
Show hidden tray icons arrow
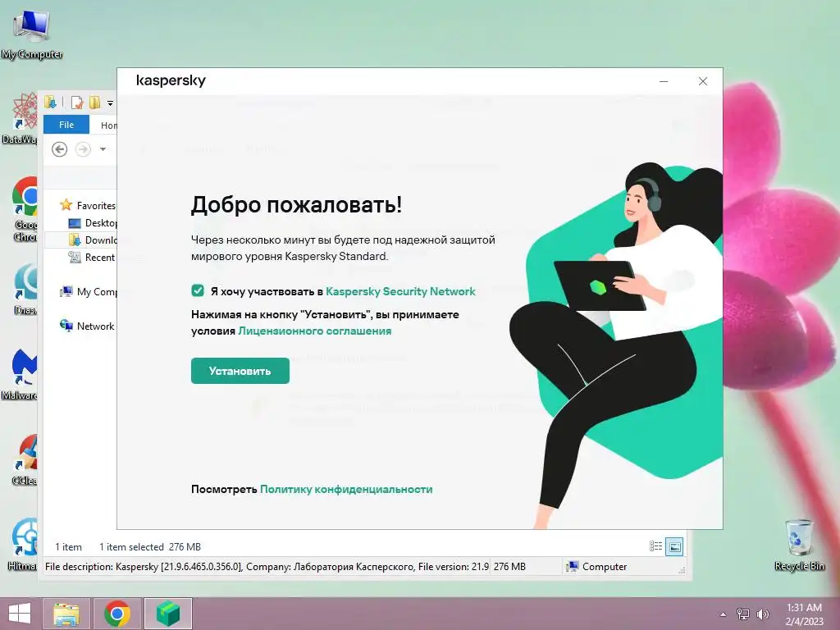(x=724, y=614)
